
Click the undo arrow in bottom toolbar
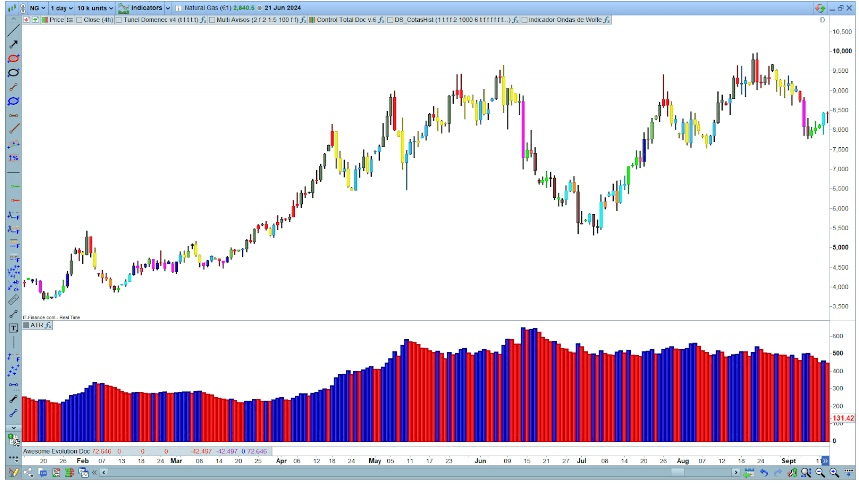pyautogui.click(x=764, y=472)
